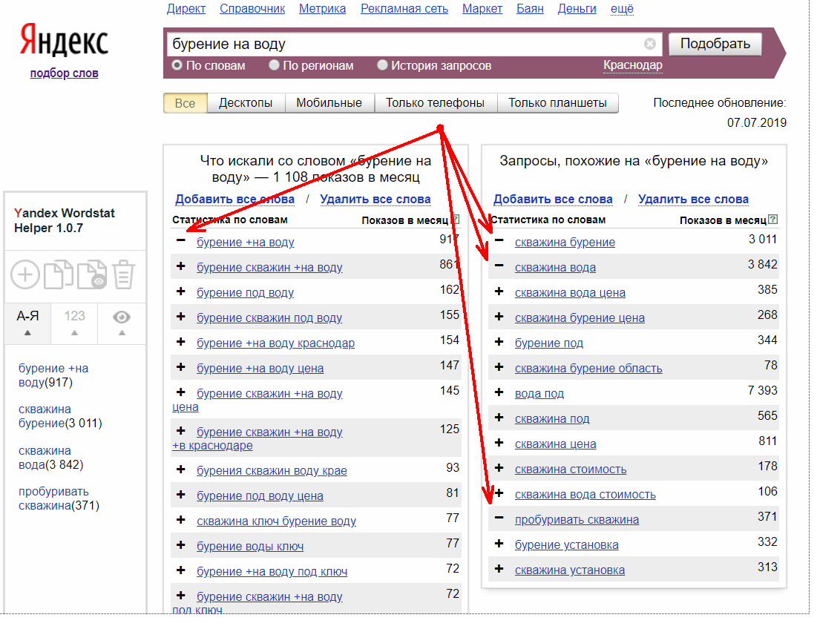Click the copy with frequency icon in Helper
840x629 pixels.
click(91, 274)
